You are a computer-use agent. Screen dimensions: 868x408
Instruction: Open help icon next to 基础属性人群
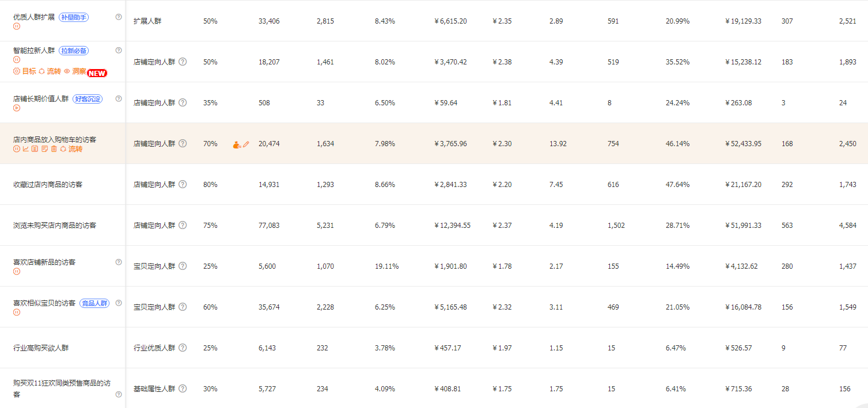point(183,388)
